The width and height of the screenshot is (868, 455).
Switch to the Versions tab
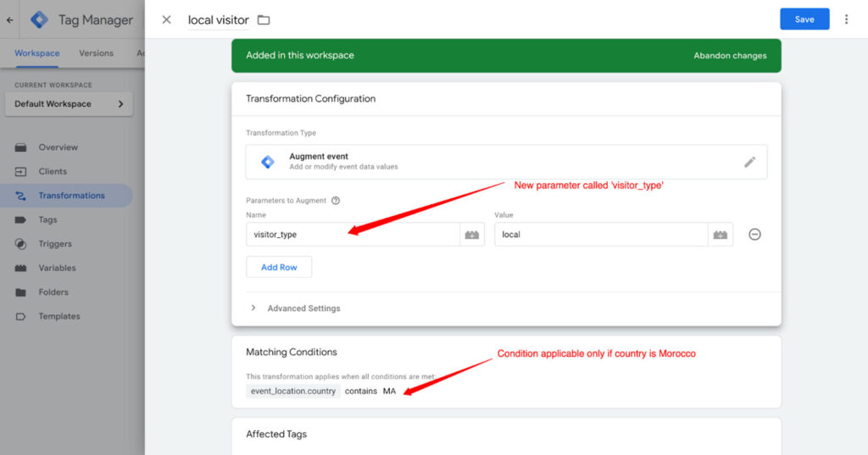(x=96, y=53)
